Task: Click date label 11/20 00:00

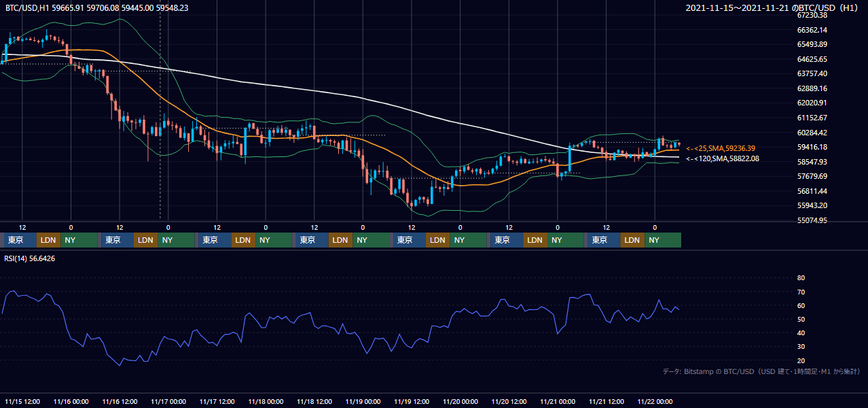Action: pyautogui.click(x=460, y=401)
